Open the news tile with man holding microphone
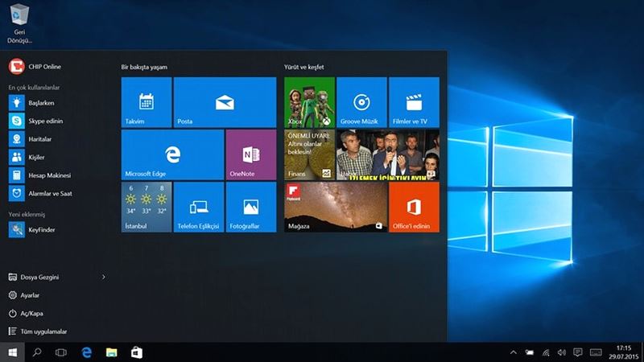The width and height of the screenshot is (644, 362). tap(388, 154)
